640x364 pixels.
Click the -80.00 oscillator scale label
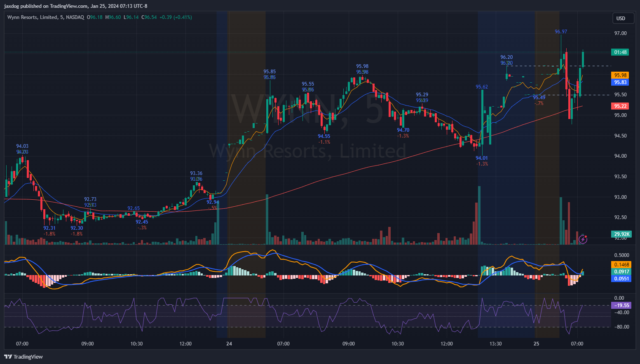(621, 327)
